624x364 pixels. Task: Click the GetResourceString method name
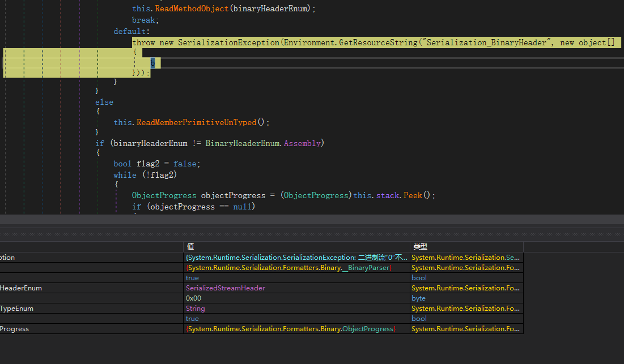tap(378, 42)
